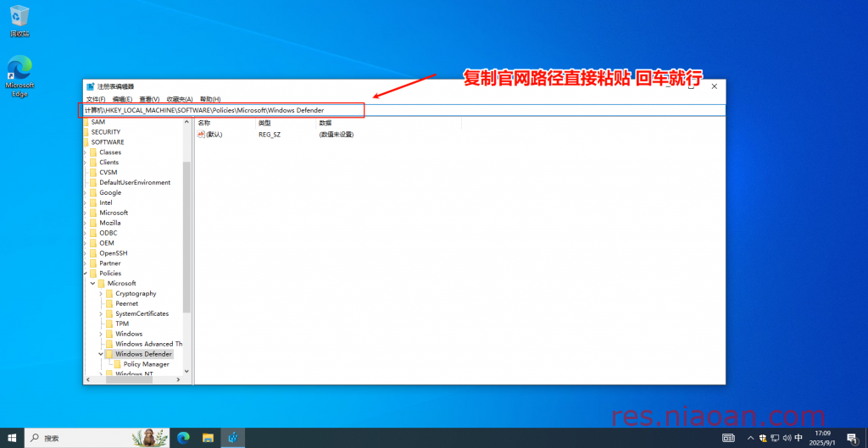Select the Partner key
The height and width of the screenshot is (448, 868).
tap(110, 263)
